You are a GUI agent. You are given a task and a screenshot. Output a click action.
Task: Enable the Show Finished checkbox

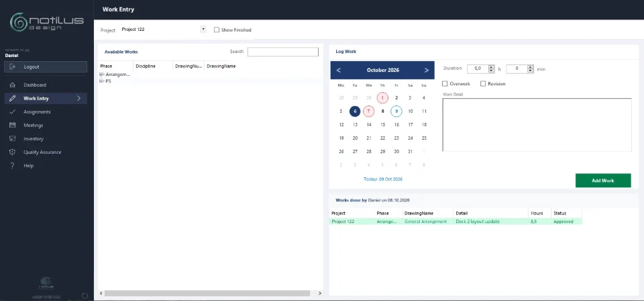[x=217, y=30]
